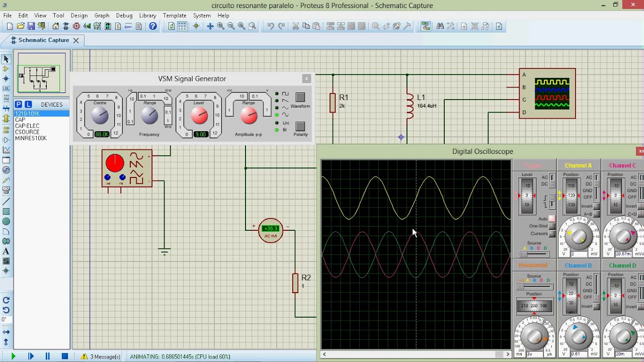The image size is (644, 362).
Task: Open the binoculars search icon
Action: pos(440,26)
